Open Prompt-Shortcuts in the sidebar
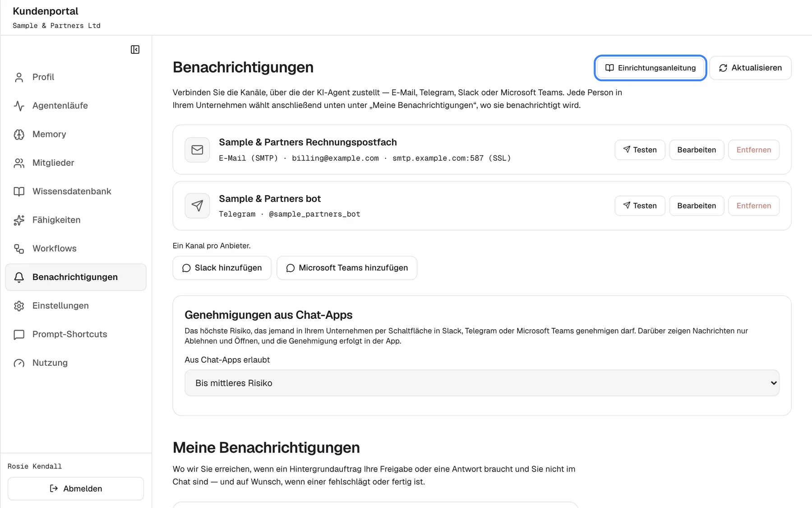Image resolution: width=812 pixels, height=508 pixels. (76, 334)
